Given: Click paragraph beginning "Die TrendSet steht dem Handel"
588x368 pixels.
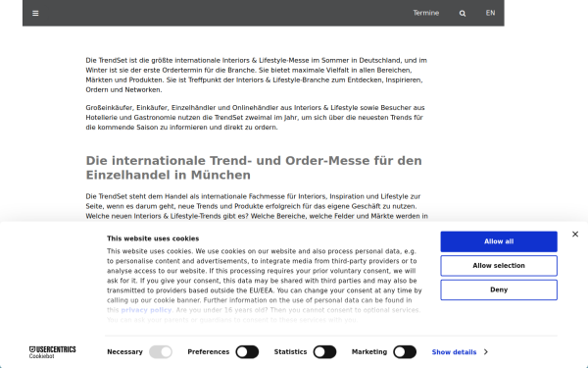Looking at the screenshot, I should pyautogui.click(x=257, y=206).
